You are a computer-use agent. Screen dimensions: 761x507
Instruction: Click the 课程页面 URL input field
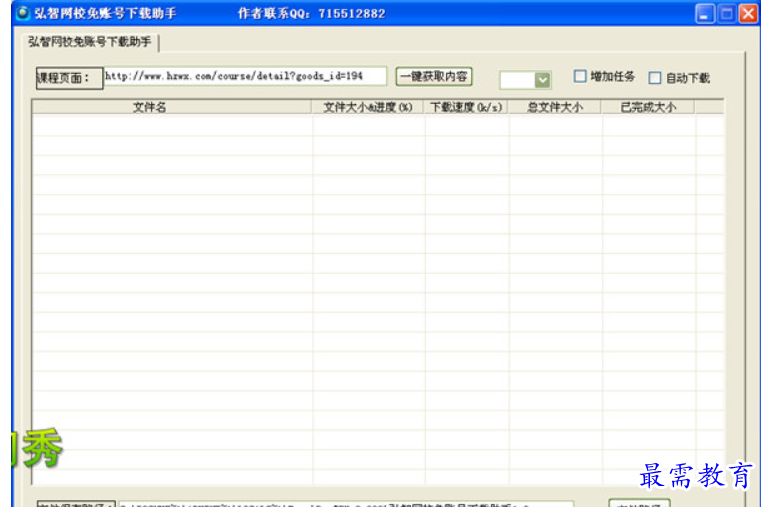point(245,76)
